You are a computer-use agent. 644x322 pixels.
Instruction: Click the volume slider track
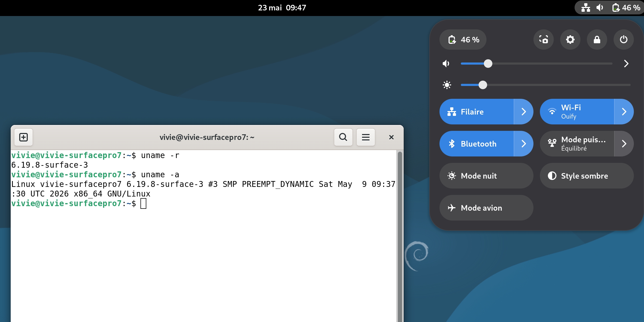pos(537,64)
